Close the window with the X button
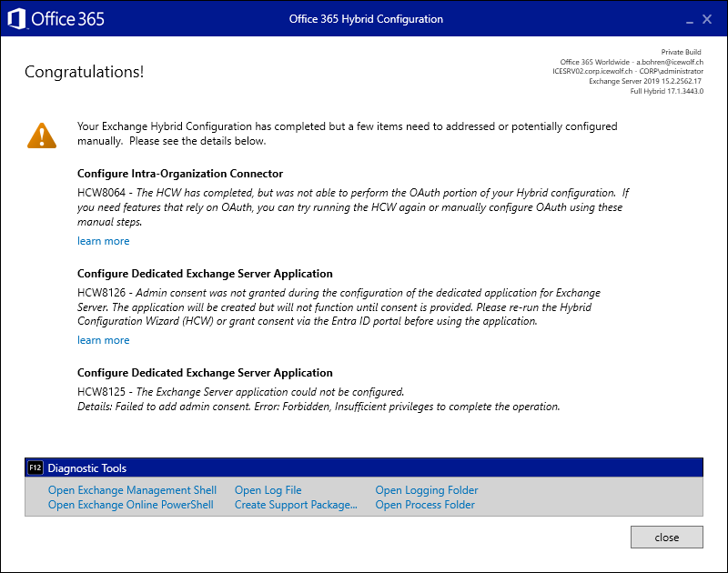Screen dimensions: 728x573 (707, 19)
